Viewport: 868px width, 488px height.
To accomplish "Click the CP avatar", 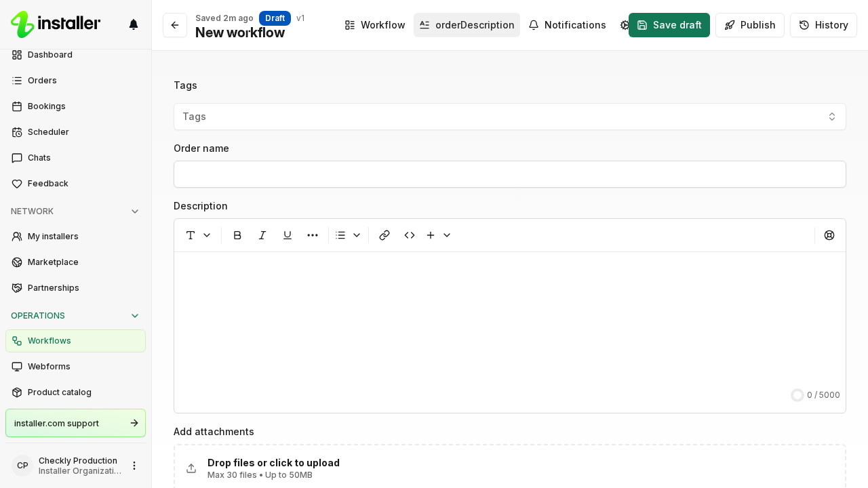I will tap(22, 466).
